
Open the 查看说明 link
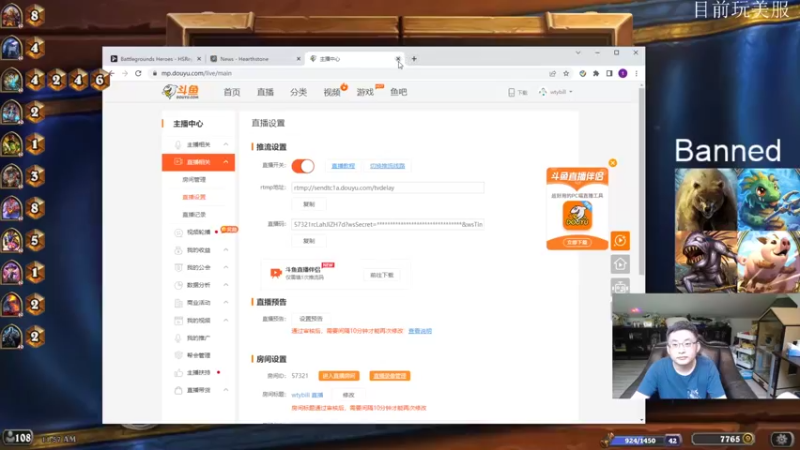coord(420,331)
